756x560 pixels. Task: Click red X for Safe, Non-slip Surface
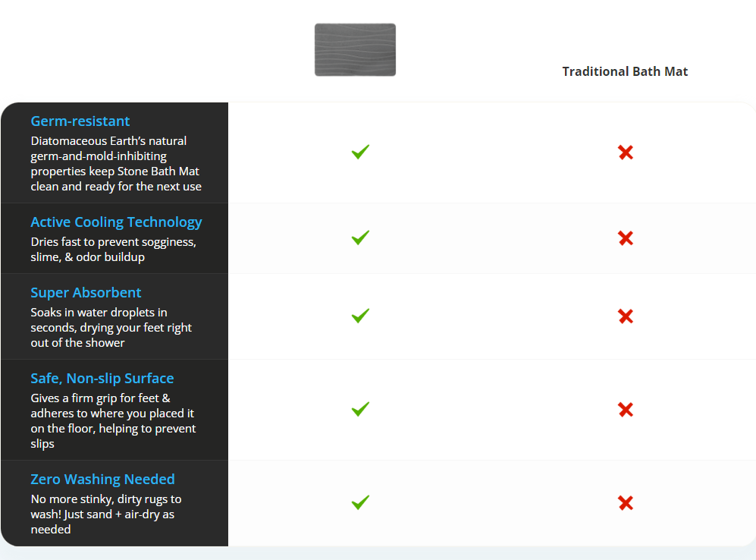point(625,410)
